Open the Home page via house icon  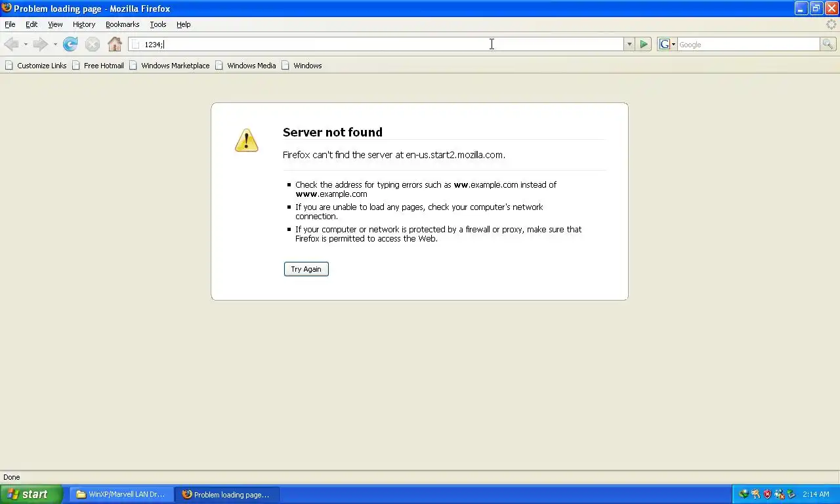tap(115, 44)
